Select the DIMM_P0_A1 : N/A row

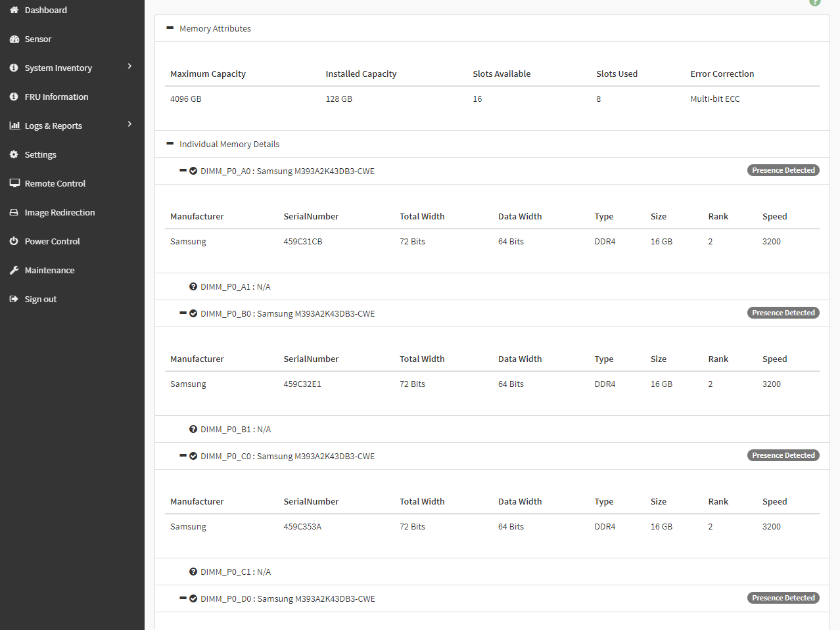[492, 286]
